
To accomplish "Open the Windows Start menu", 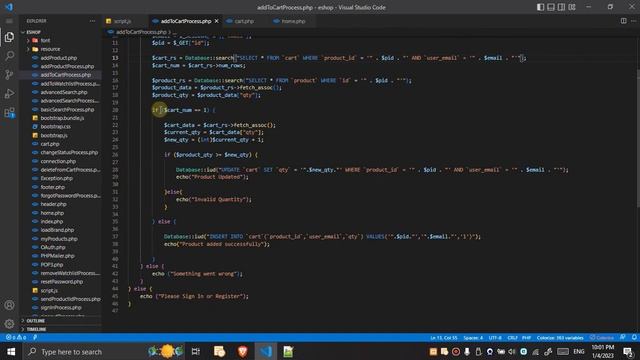I will (11, 351).
